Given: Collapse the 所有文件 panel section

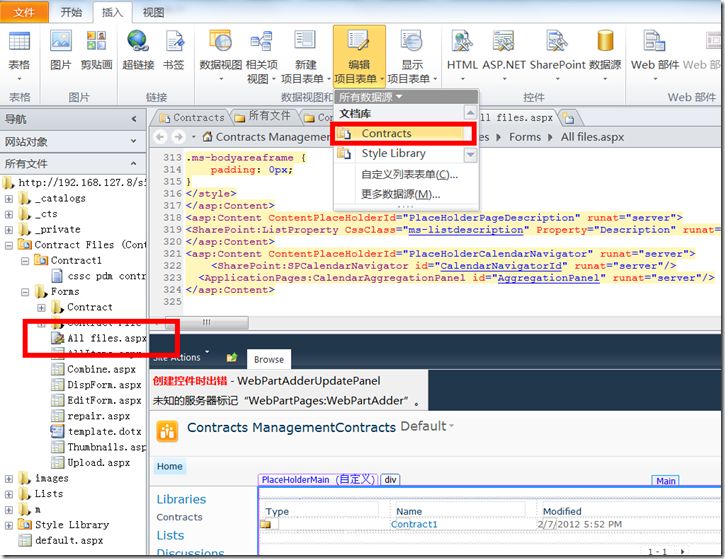Looking at the screenshot, I should point(134,164).
